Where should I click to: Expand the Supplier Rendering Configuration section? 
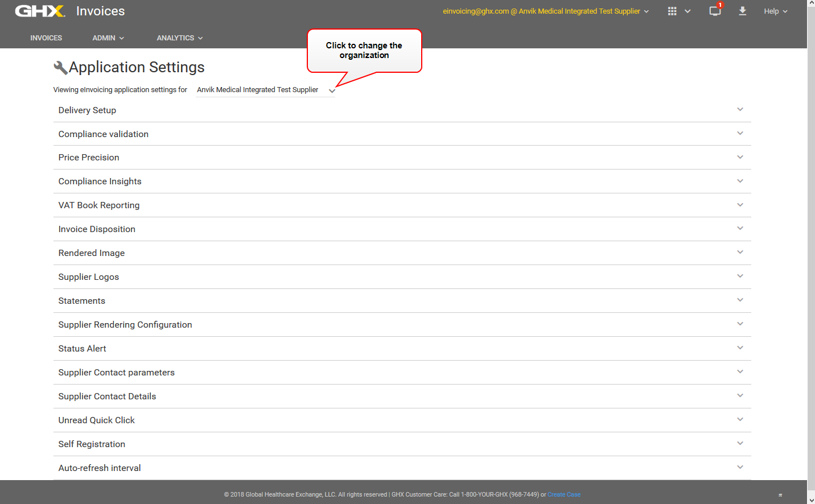(740, 324)
